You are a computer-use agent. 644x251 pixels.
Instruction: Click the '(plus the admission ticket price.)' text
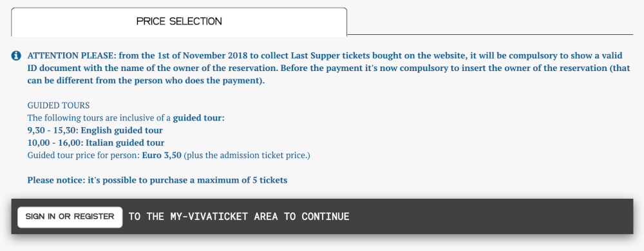coord(247,156)
